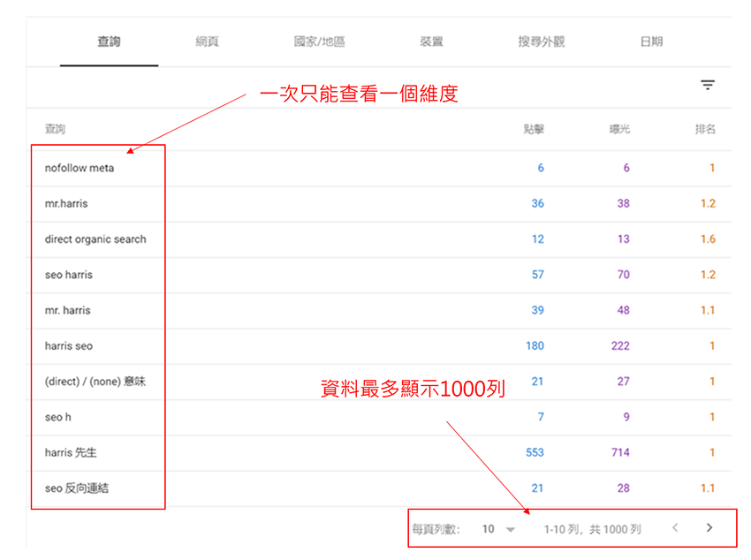Click impressions value 9
Viewport: 751px width, 560px height.
pos(626,418)
